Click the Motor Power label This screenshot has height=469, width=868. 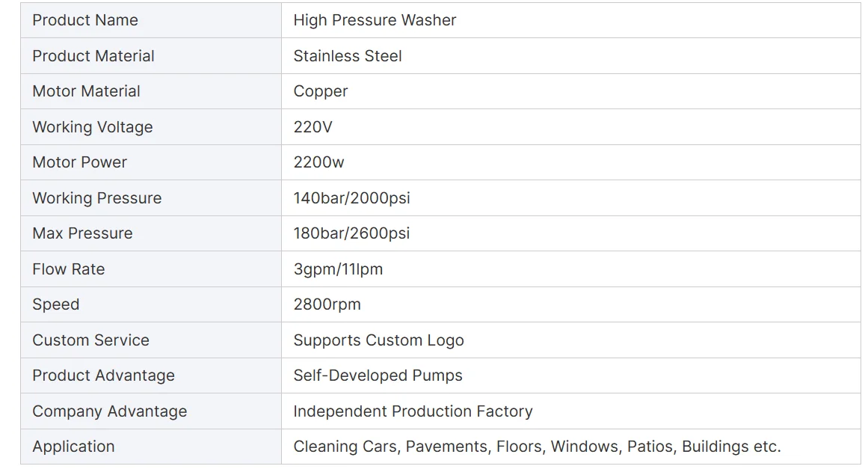point(80,162)
